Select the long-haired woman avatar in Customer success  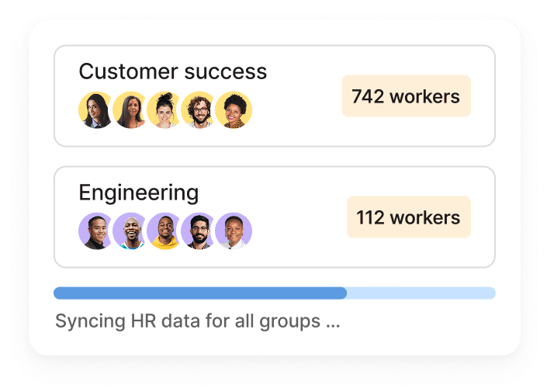tap(130, 110)
